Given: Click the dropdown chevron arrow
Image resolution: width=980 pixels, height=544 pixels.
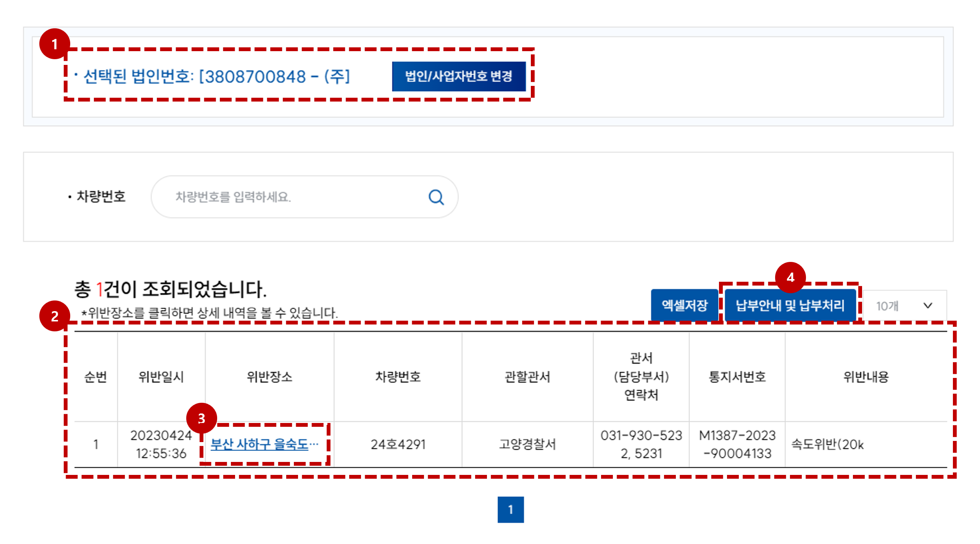Looking at the screenshot, I should 927,306.
